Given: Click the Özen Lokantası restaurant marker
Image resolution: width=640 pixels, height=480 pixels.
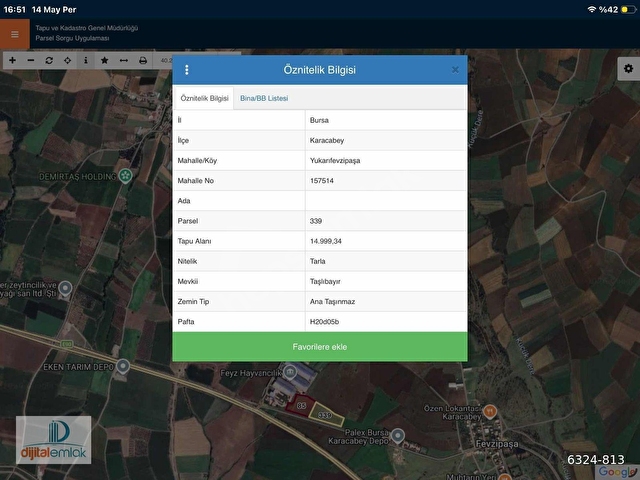Looking at the screenshot, I should (490, 411).
